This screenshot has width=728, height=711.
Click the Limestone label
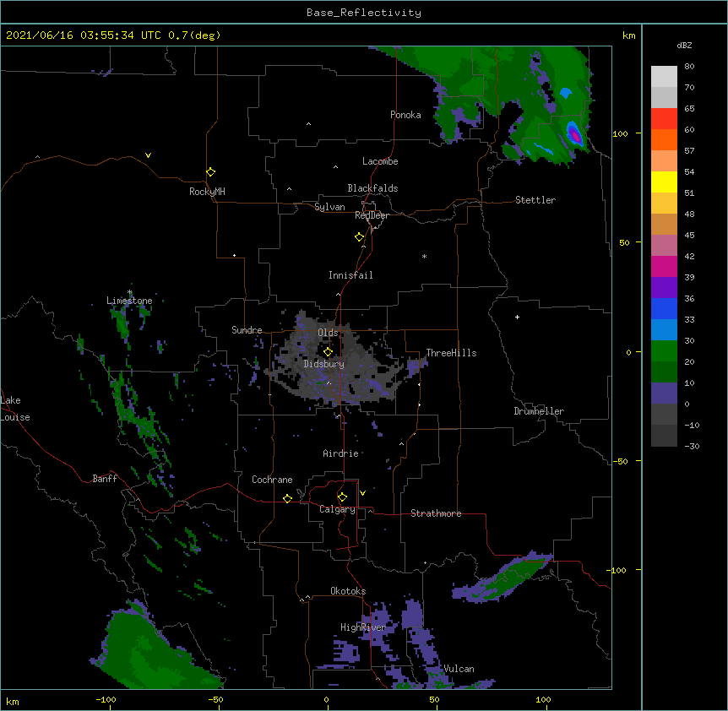click(129, 301)
